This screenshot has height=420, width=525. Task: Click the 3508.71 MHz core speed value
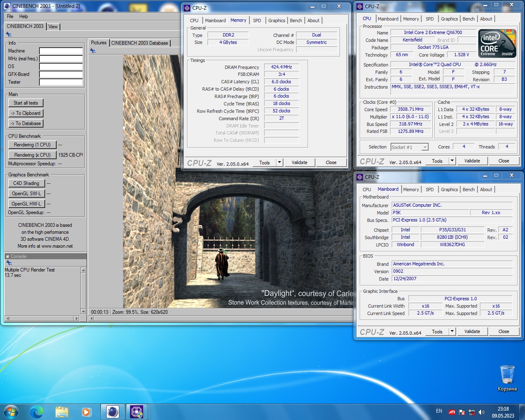click(x=411, y=110)
